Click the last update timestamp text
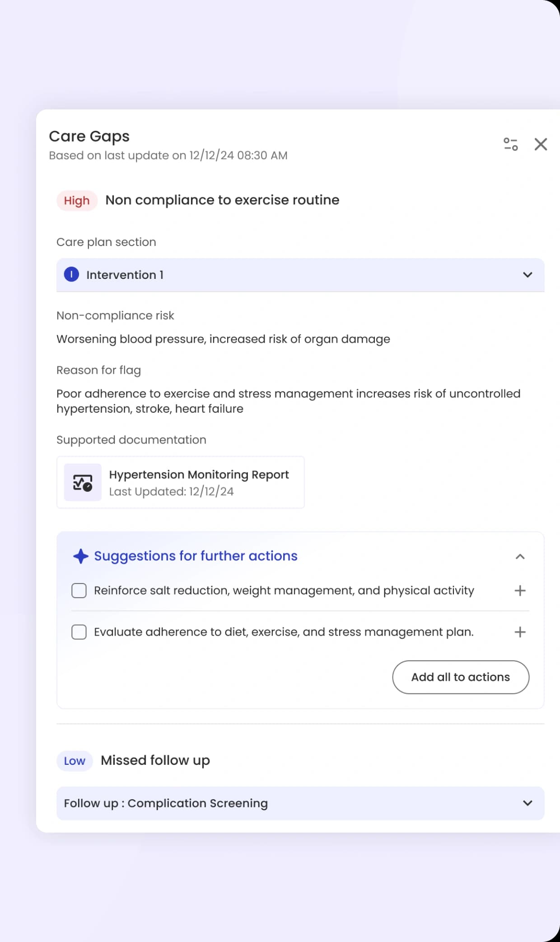The width and height of the screenshot is (560, 942). [x=168, y=155]
